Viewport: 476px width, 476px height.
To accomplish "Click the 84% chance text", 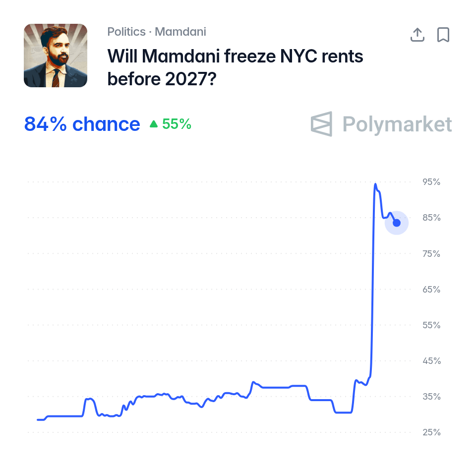I will [x=82, y=124].
